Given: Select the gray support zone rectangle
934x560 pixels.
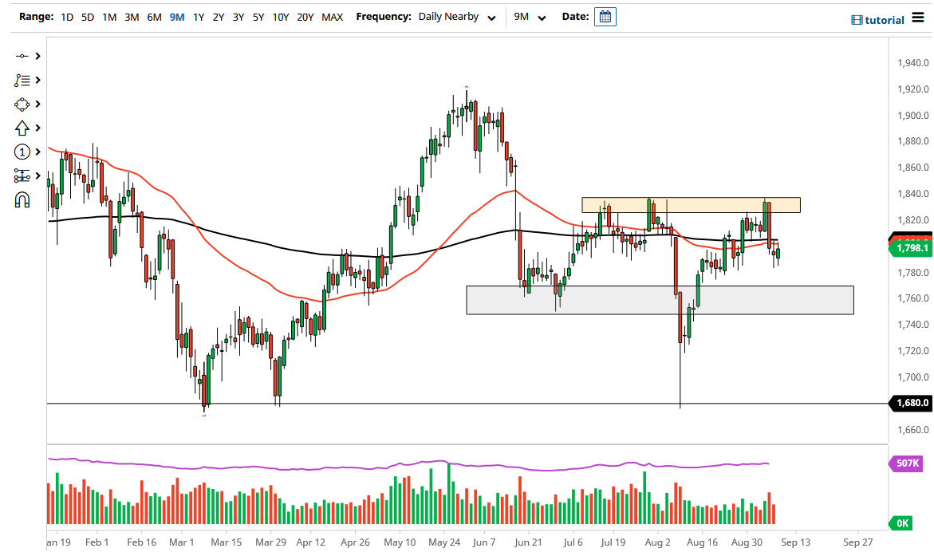Looking at the screenshot, I should pos(660,300).
